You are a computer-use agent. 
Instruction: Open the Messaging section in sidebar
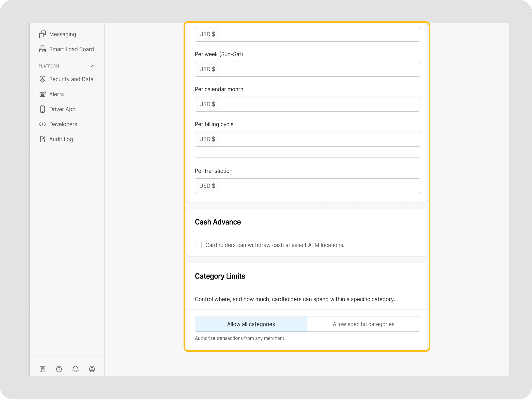coord(63,34)
